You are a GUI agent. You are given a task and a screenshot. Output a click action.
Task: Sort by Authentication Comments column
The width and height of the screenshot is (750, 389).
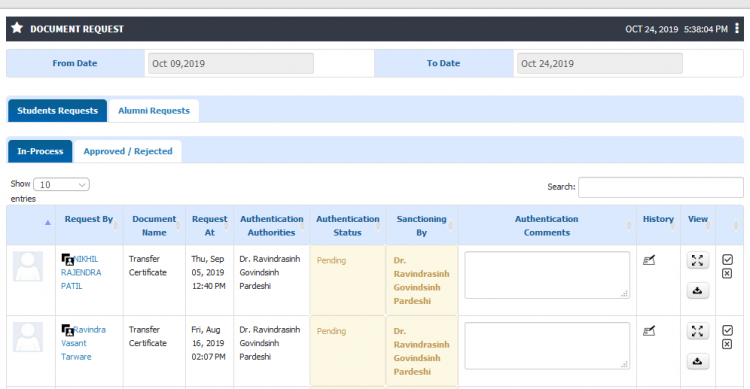click(547, 226)
